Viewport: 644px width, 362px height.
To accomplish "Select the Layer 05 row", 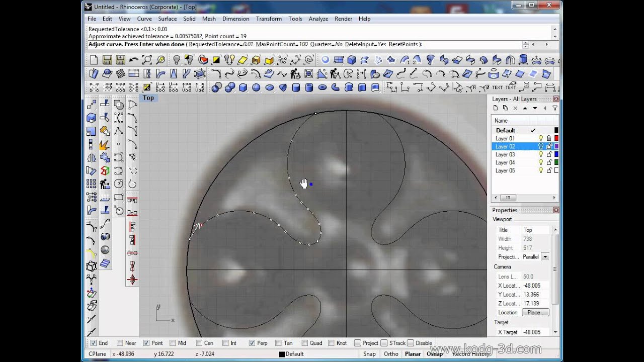I will tap(525, 170).
